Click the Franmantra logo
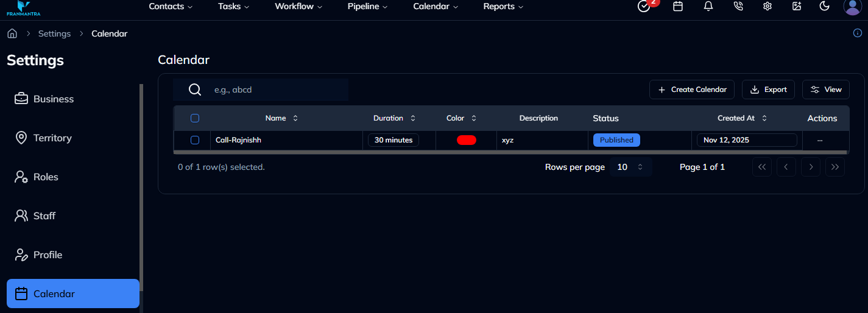868x313 pixels. pyautogui.click(x=23, y=7)
